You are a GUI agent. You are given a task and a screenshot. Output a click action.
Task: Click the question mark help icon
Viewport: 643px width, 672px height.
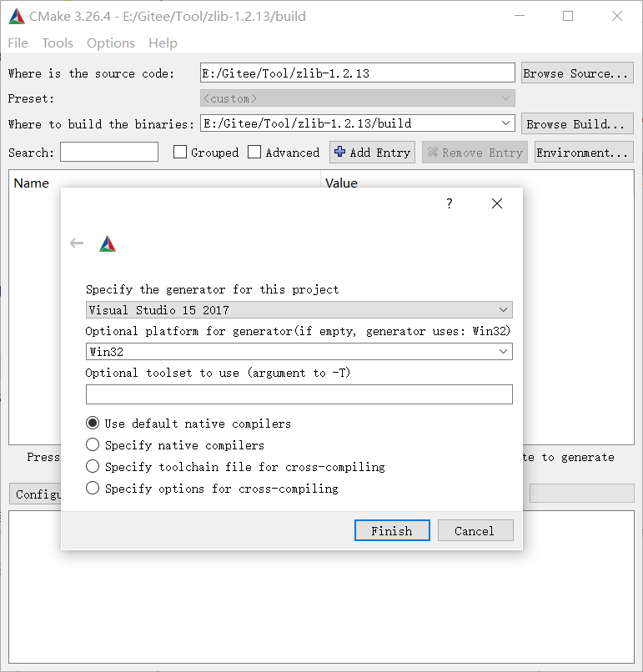tap(450, 203)
